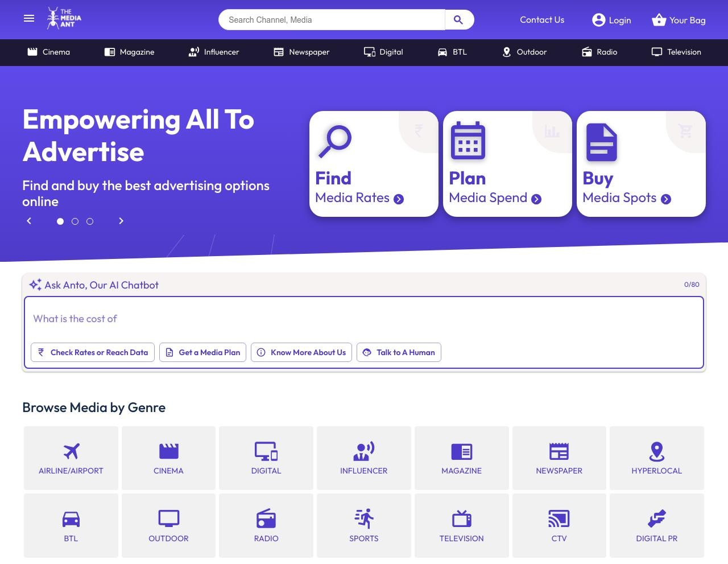This screenshot has height=564, width=728.
Task: Select the Influencer genre tile
Action: [364, 458]
